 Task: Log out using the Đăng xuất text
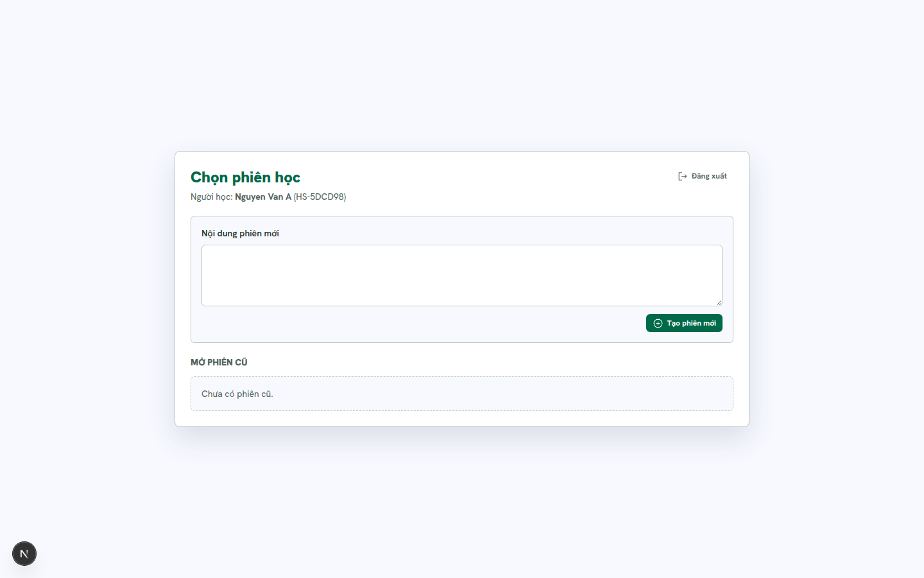coord(709,176)
